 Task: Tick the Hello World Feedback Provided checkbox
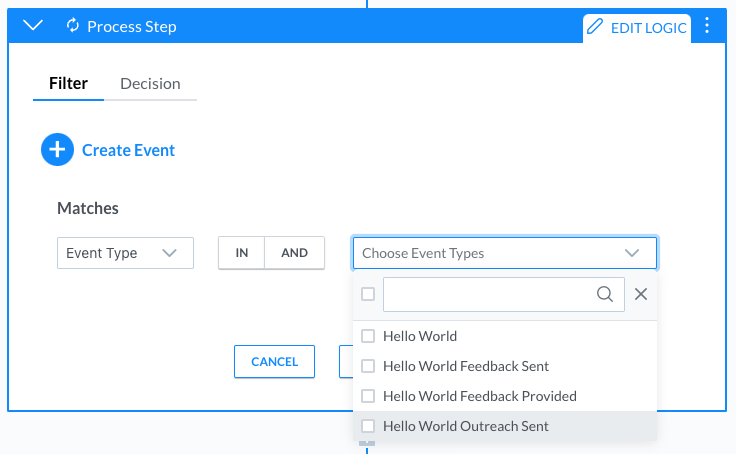tap(368, 396)
